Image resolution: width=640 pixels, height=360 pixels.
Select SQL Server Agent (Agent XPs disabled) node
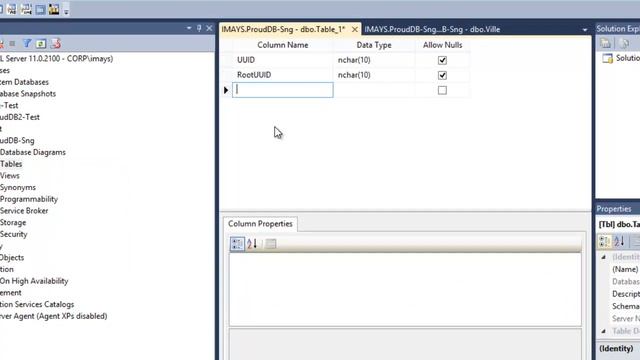pyautogui.click(x=54, y=316)
